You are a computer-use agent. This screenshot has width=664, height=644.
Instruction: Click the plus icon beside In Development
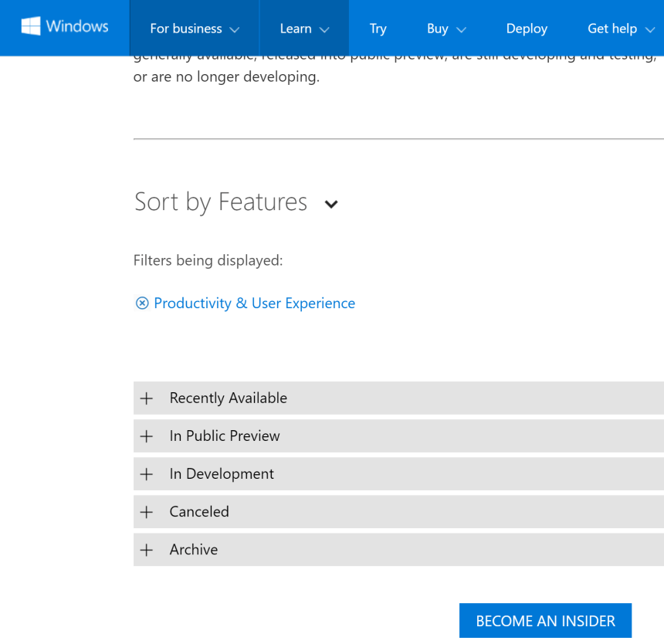147,473
